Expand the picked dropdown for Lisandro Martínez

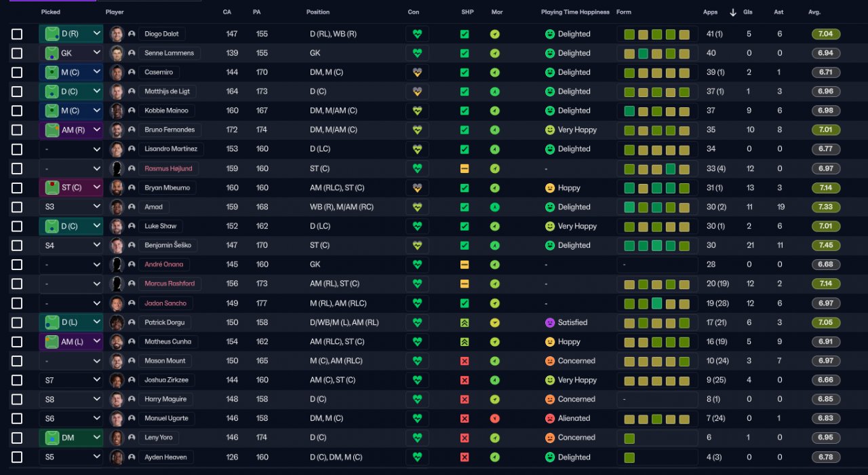click(71, 149)
